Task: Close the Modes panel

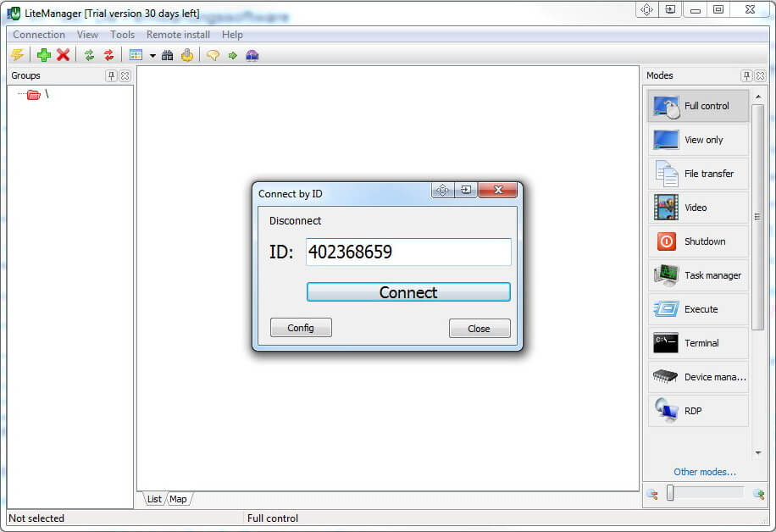Action: [x=760, y=75]
